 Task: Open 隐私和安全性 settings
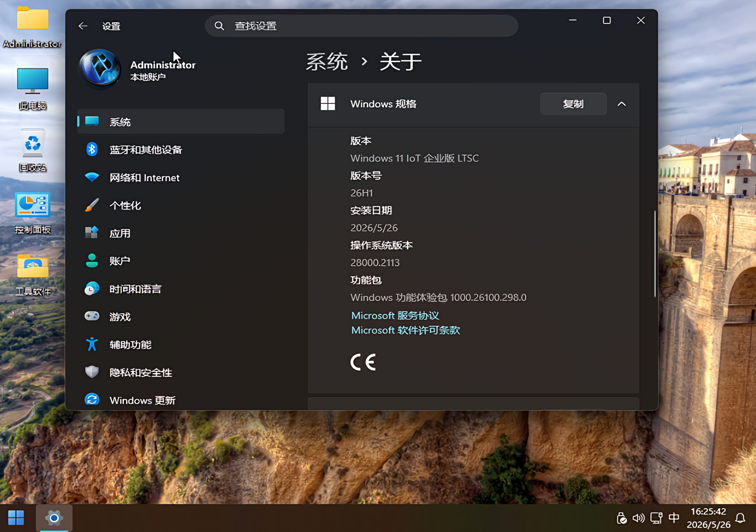click(181, 372)
